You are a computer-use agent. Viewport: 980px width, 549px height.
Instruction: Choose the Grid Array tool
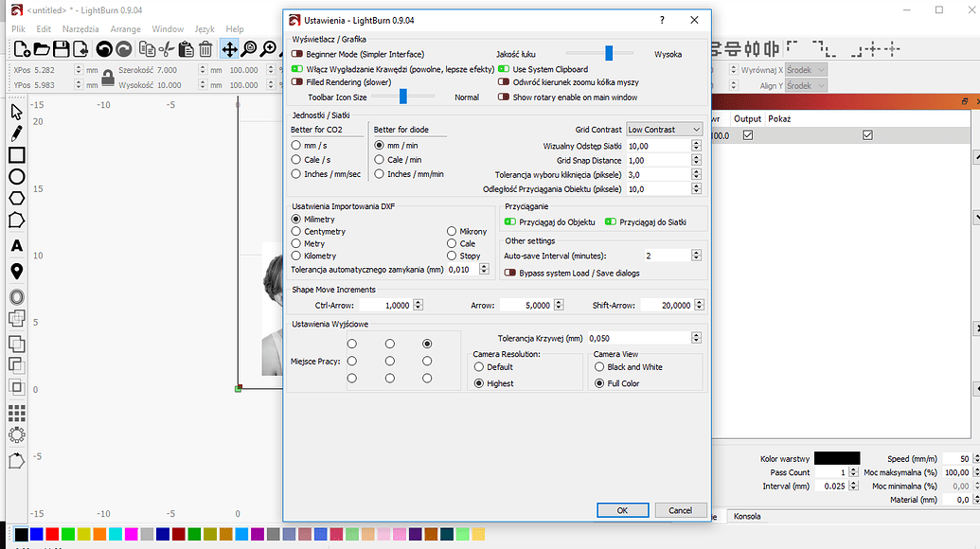(x=16, y=413)
